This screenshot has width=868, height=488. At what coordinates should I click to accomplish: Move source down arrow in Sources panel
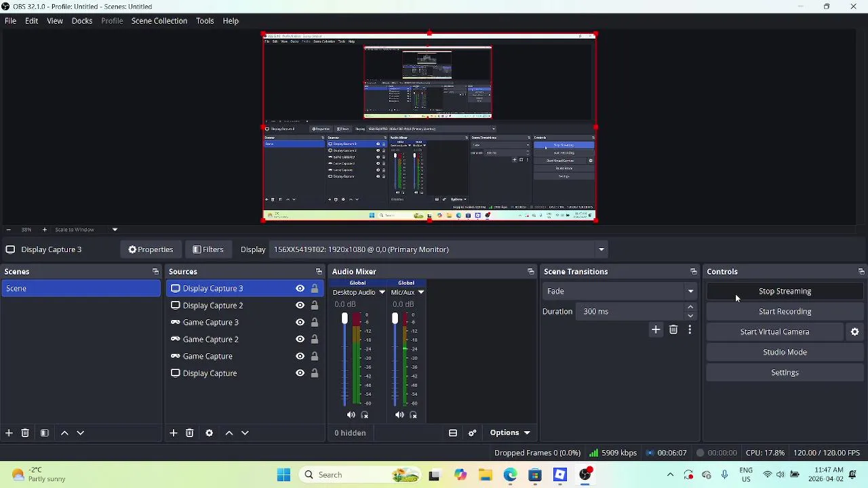pos(245,433)
